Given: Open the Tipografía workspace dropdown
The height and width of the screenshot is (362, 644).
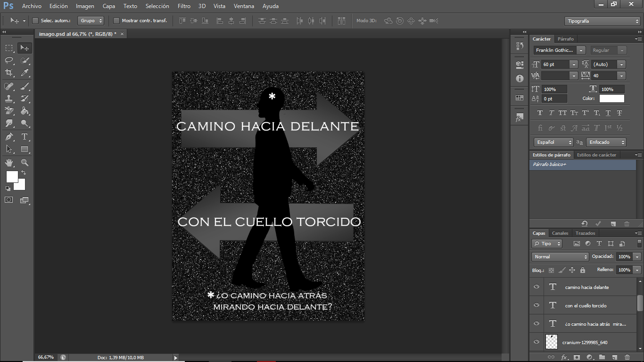Looking at the screenshot, I should [x=602, y=21].
